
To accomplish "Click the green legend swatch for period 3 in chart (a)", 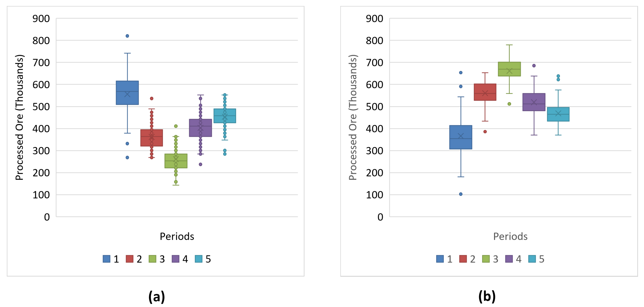I will click(152, 259).
